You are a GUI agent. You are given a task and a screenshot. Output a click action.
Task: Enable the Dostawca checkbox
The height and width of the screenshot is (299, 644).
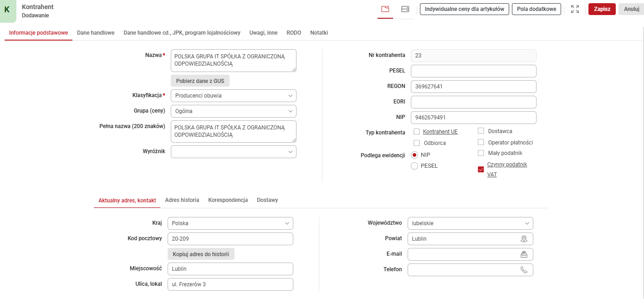tap(480, 131)
